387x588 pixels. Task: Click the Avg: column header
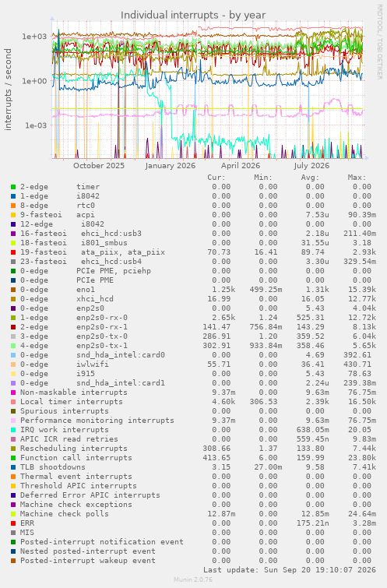coord(310,178)
